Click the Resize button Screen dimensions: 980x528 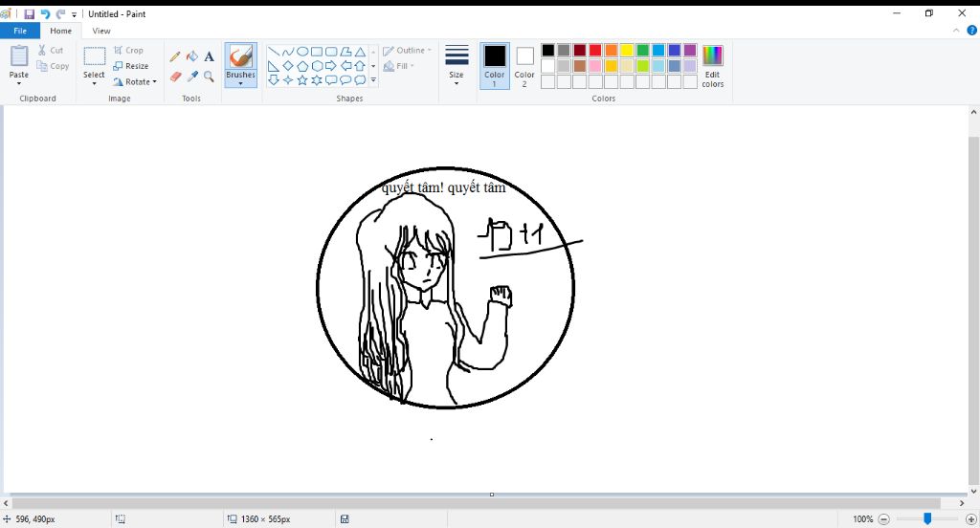130,66
